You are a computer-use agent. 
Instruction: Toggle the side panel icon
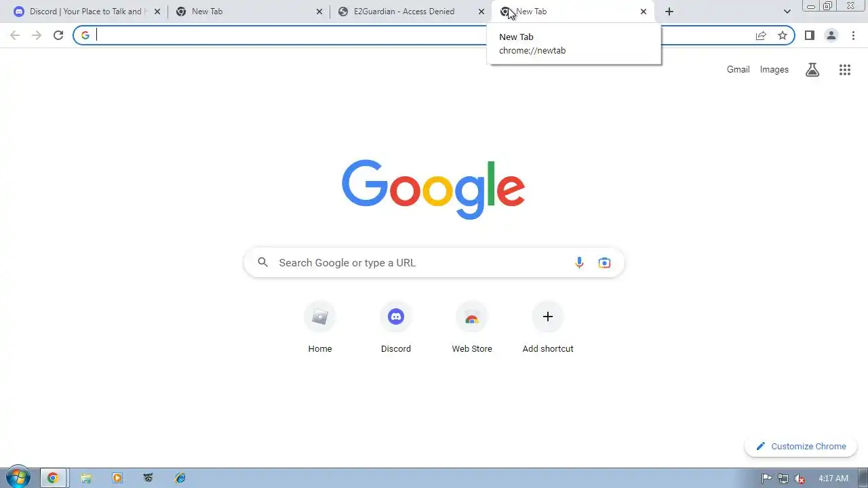click(x=809, y=35)
